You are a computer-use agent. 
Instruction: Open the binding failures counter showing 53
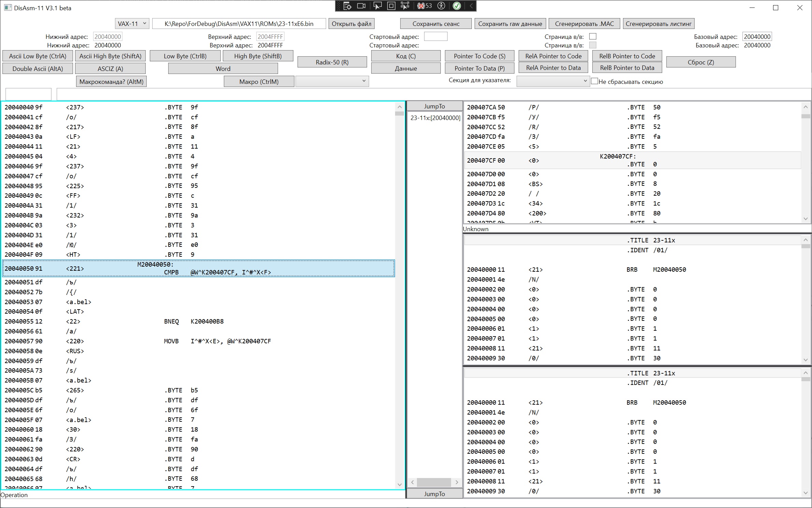(425, 6)
